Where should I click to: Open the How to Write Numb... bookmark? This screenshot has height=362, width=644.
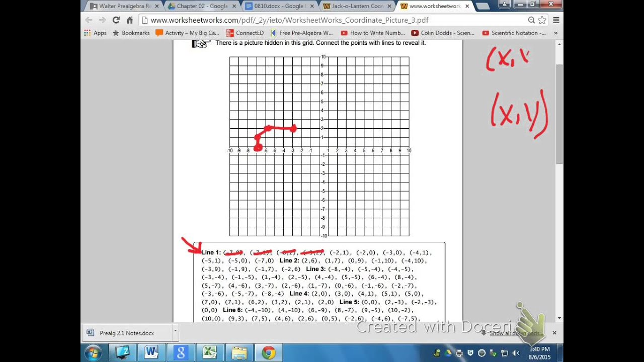tap(373, 33)
